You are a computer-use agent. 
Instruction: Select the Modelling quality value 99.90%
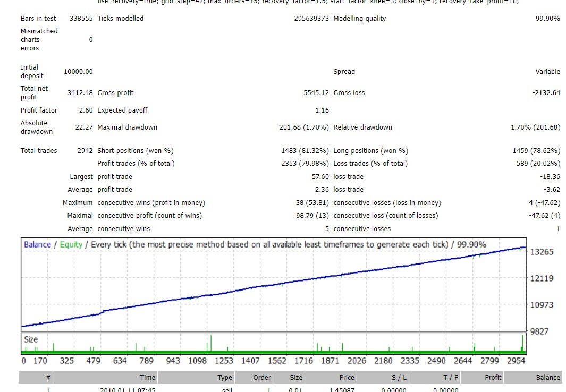click(547, 19)
